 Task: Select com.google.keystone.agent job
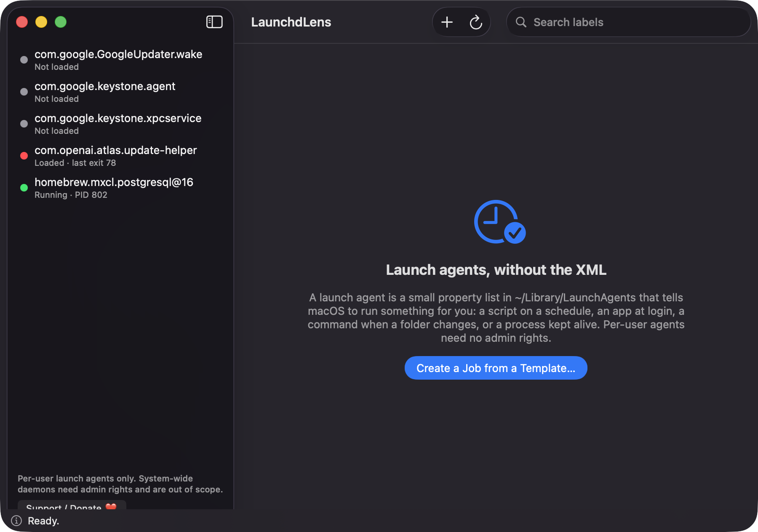(120, 92)
